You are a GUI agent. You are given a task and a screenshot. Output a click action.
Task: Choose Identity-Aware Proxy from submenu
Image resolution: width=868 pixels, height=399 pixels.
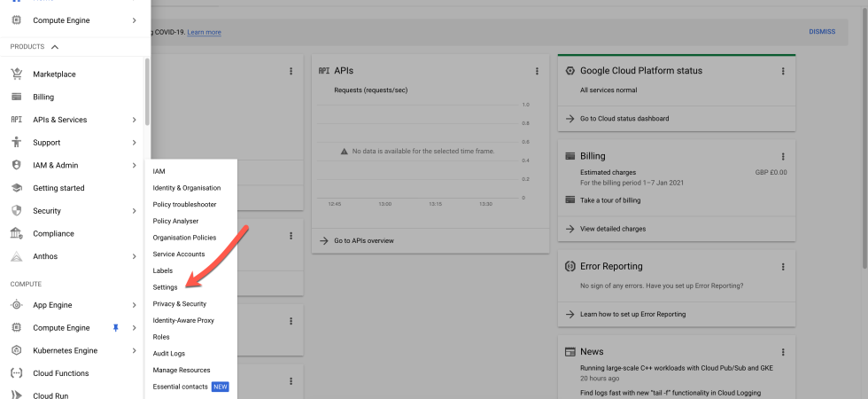pyautogui.click(x=183, y=320)
